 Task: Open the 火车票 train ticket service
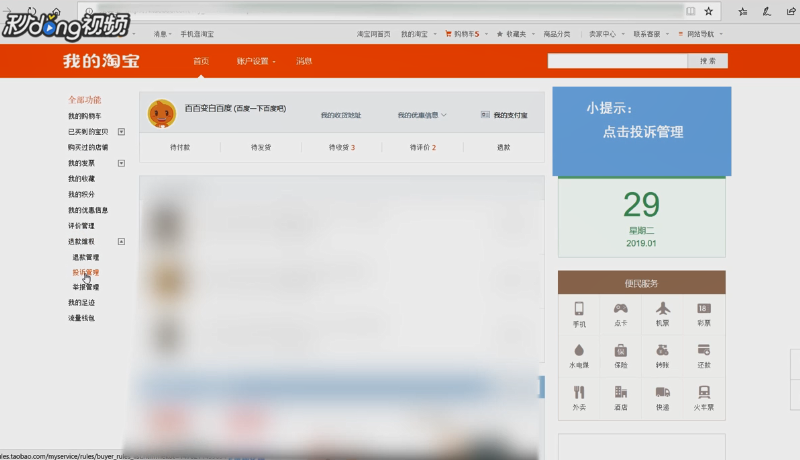coord(704,398)
